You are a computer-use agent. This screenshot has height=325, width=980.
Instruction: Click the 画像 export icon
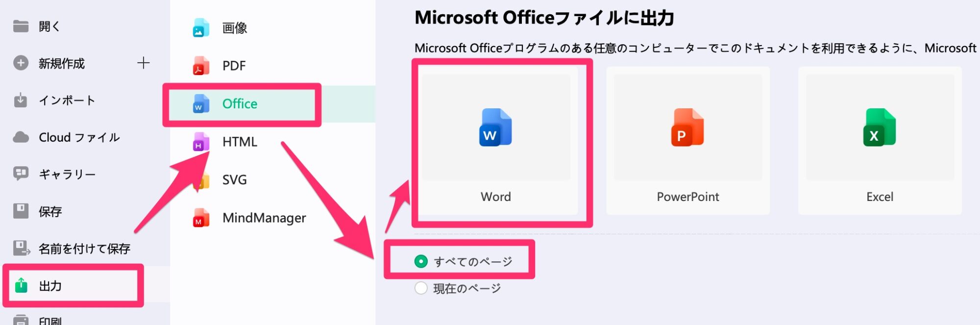[x=201, y=28]
